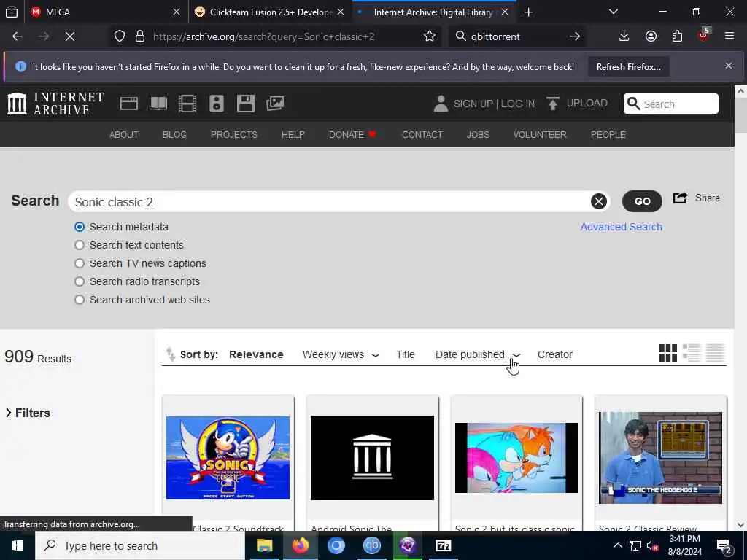Screen dimensions: 747x560
Task: Stop loading the page
Action: pyautogui.click(x=70, y=36)
